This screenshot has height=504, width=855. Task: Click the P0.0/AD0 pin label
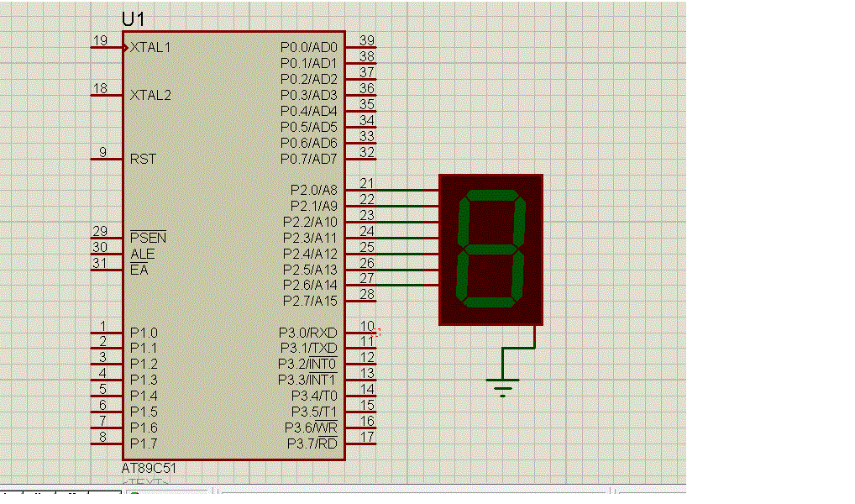point(308,47)
